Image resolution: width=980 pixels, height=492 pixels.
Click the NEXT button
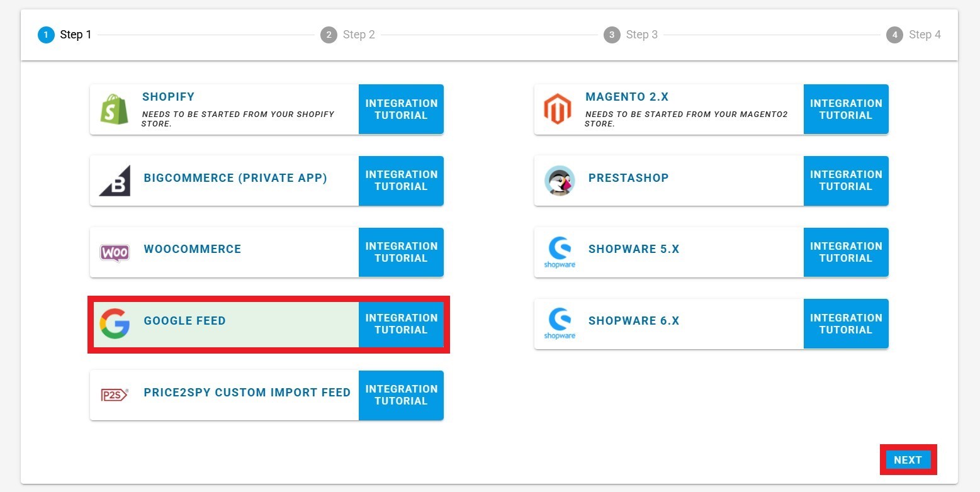point(908,460)
